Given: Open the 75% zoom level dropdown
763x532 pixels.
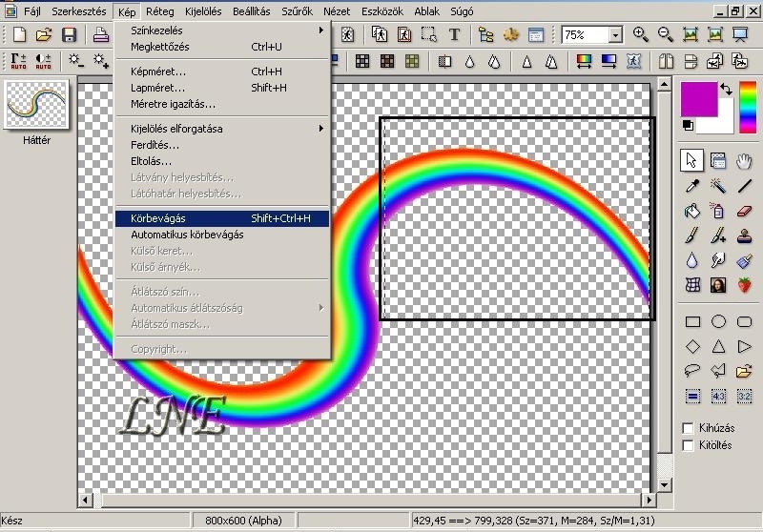Looking at the screenshot, I should coord(615,35).
